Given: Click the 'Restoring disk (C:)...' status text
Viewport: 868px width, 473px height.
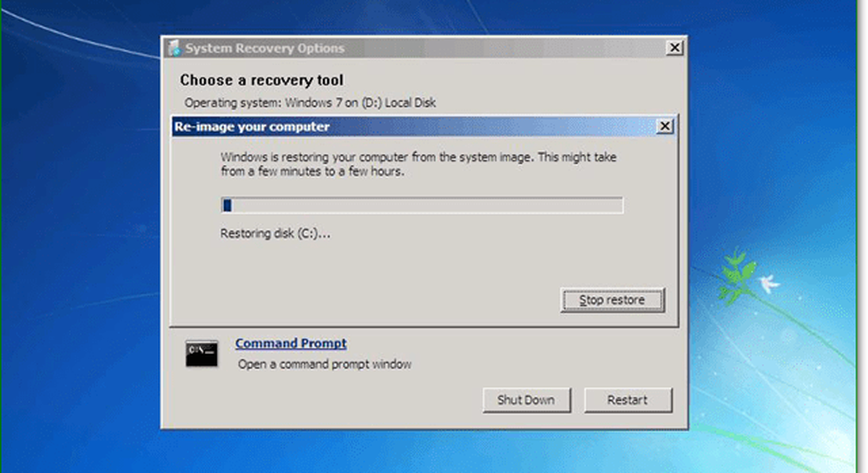Looking at the screenshot, I should pyautogui.click(x=275, y=233).
